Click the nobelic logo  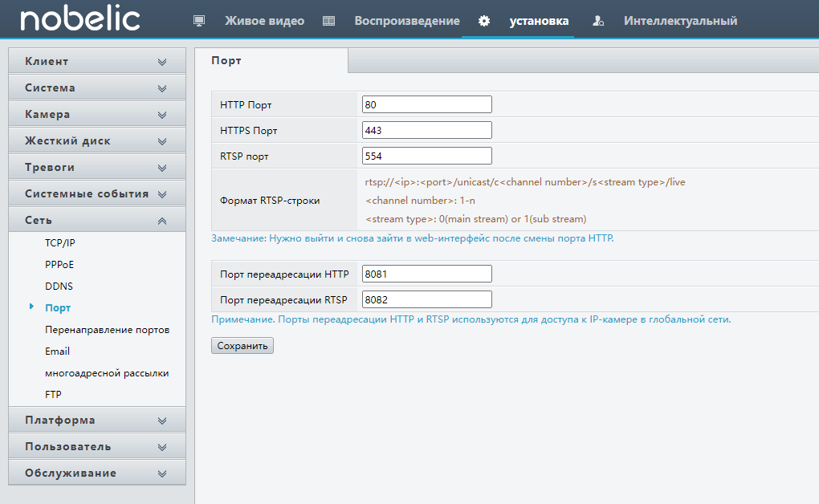point(80,18)
